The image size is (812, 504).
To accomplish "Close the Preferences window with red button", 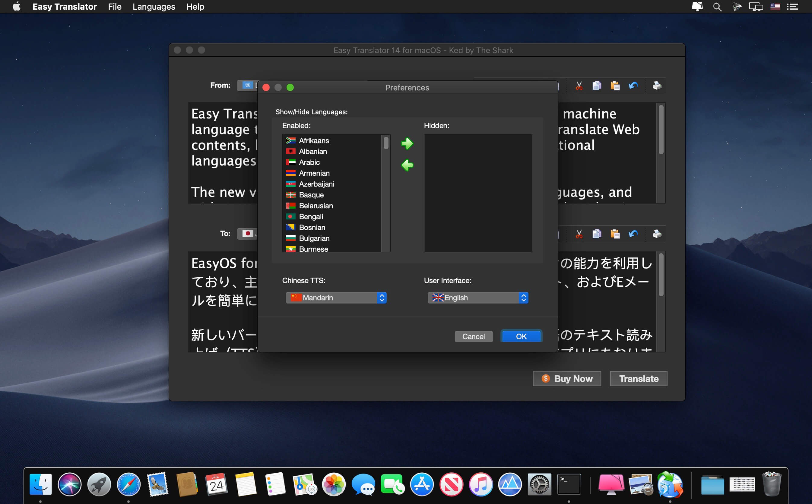I will pyautogui.click(x=266, y=87).
